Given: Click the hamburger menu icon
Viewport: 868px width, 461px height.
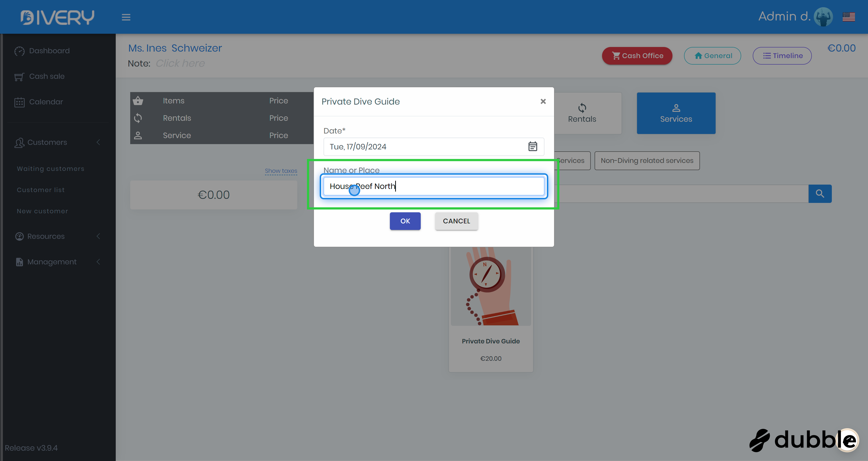Looking at the screenshot, I should (126, 17).
